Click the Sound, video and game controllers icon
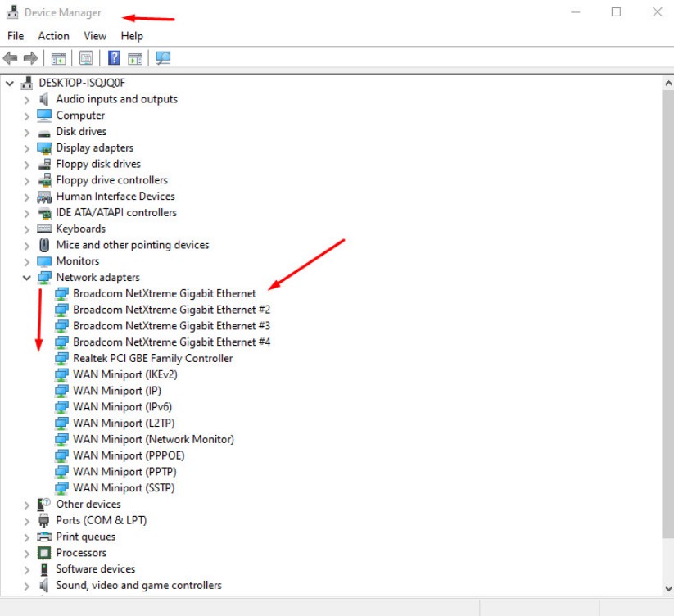Screen dimensions: 674x616 44,585
